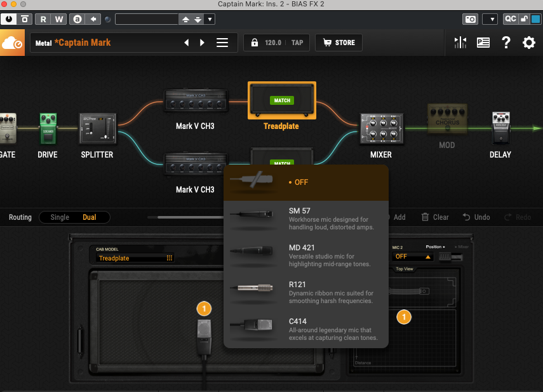
Task: Select the MIXER pedal
Action: pyautogui.click(x=381, y=128)
